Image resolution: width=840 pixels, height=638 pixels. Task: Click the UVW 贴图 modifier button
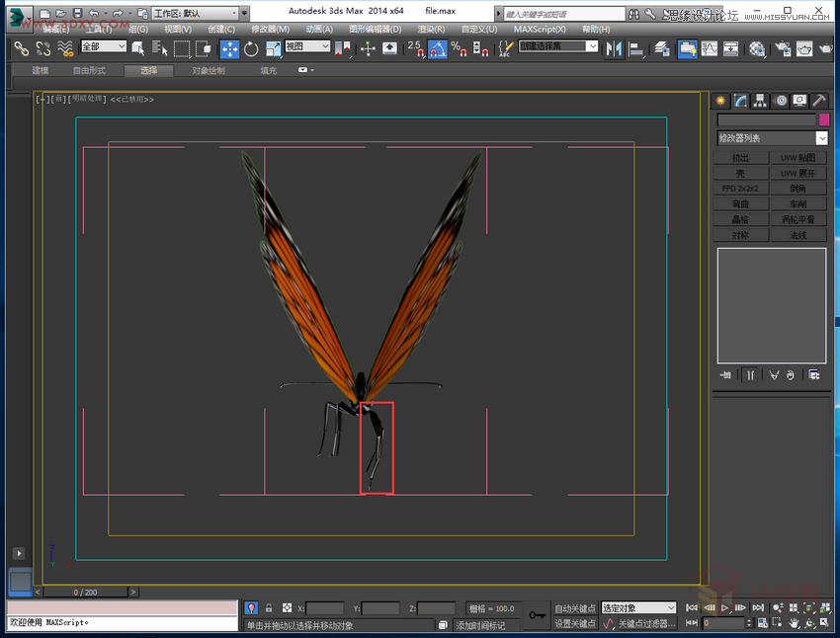pyautogui.click(x=798, y=158)
